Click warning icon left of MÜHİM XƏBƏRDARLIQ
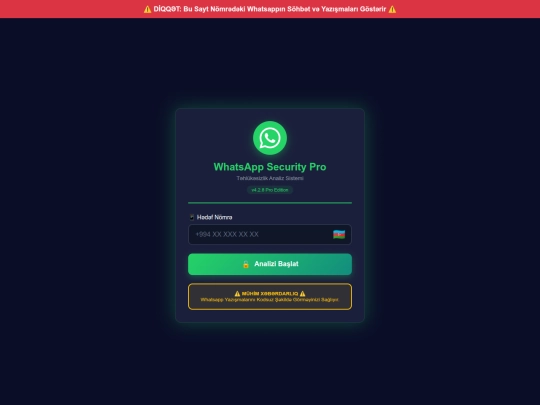 coord(237,293)
